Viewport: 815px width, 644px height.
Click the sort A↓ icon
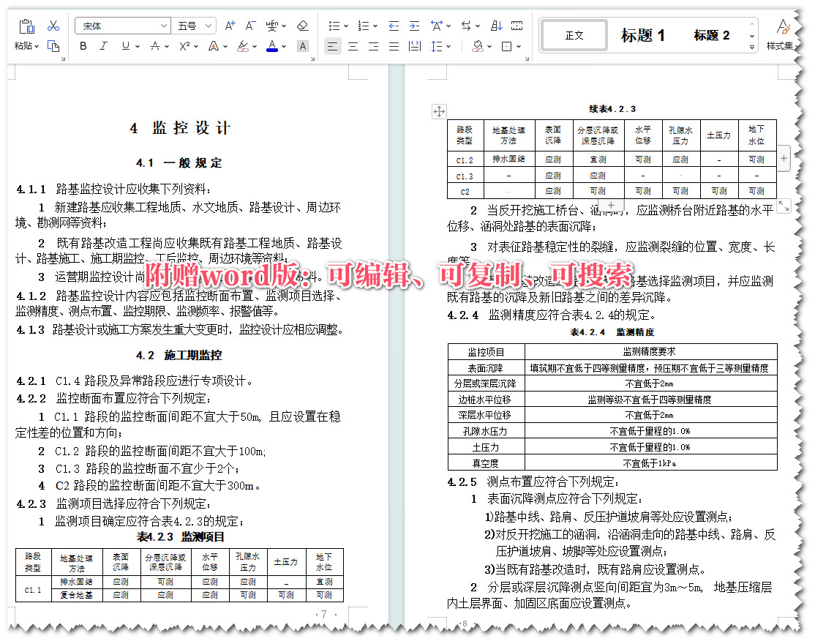click(x=496, y=24)
